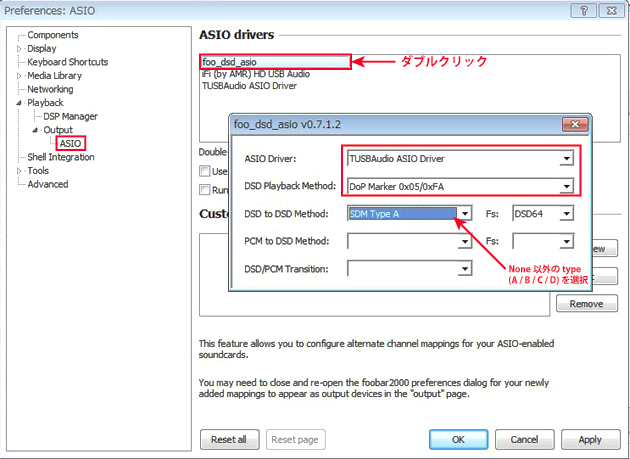Toggle the second checkbox beginning with Run
The image size is (630, 459).
(205, 189)
